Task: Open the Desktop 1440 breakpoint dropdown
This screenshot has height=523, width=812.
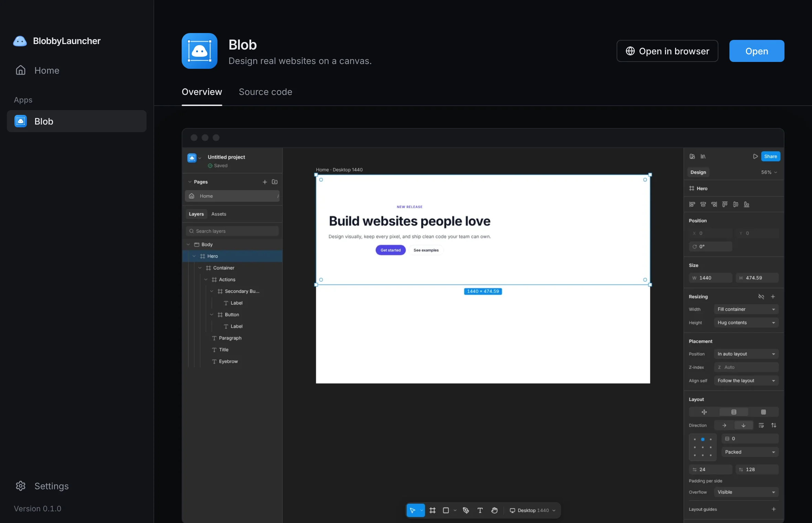Action: 533,510
